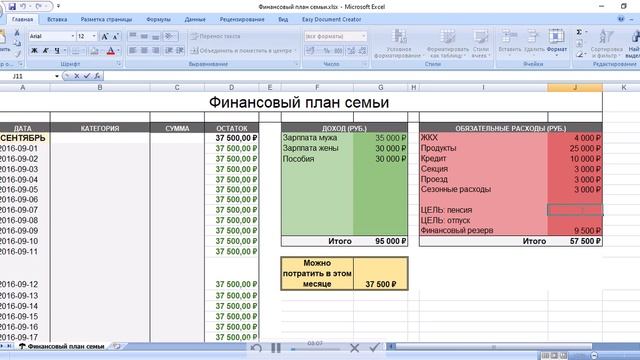640x360 pixels.
Task: Click the accounting currency format icon
Action: click(311, 51)
